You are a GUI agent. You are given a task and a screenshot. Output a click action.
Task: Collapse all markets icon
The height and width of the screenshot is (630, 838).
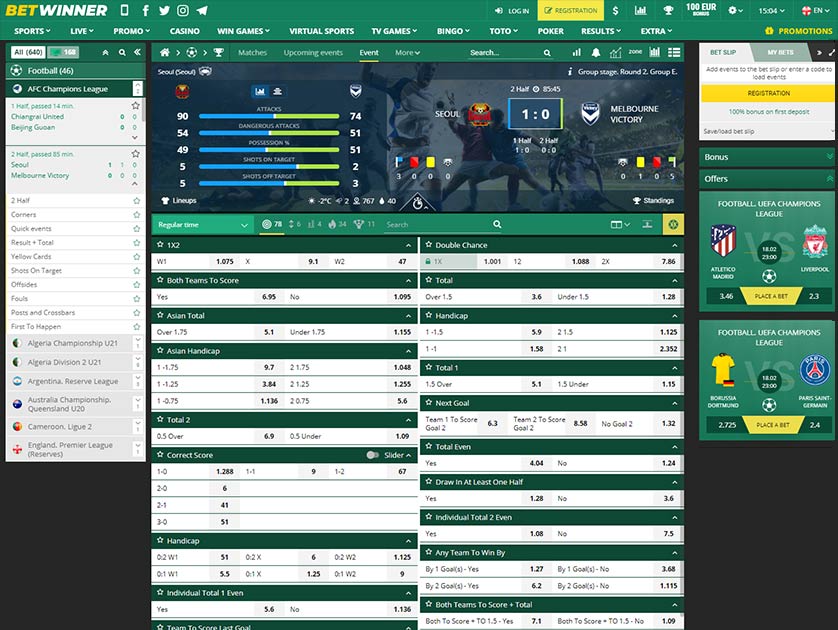pyautogui.click(x=647, y=224)
